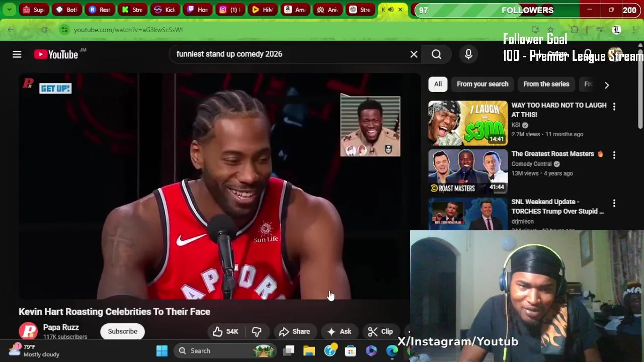This screenshot has height=362, width=644.
Task: Open Microsoft Edge from the taskbar
Action: coord(392,351)
